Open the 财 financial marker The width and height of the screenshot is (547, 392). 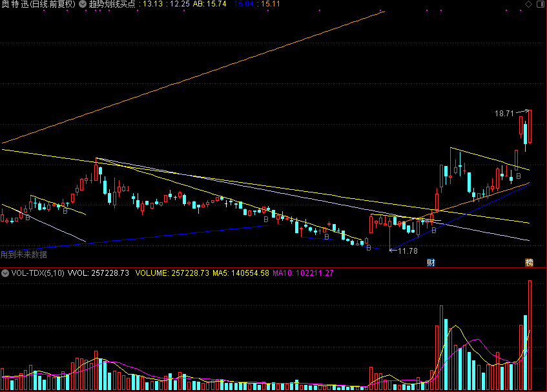point(431,263)
